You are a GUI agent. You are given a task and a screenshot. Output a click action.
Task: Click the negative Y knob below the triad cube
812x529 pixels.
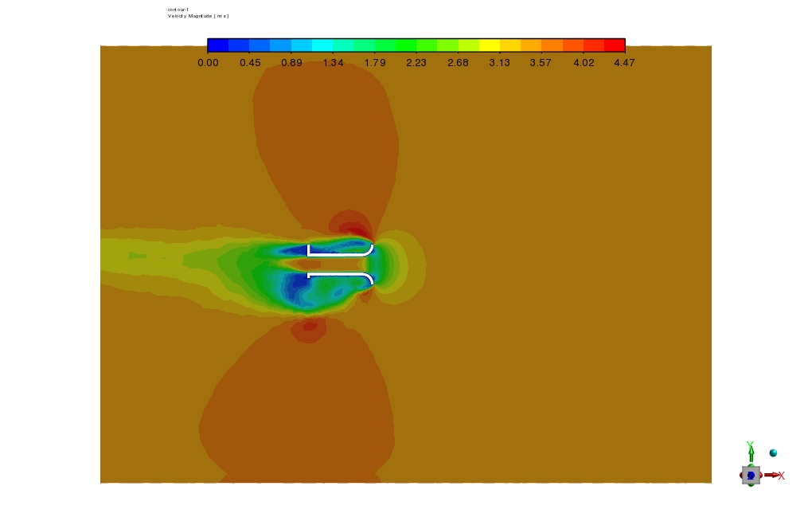pyautogui.click(x=751, y=484)
